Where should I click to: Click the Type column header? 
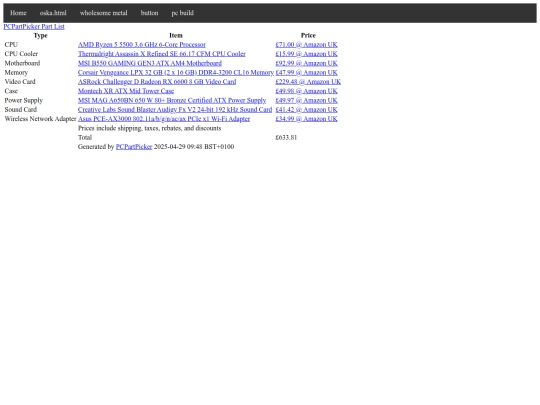pos(40,35)
